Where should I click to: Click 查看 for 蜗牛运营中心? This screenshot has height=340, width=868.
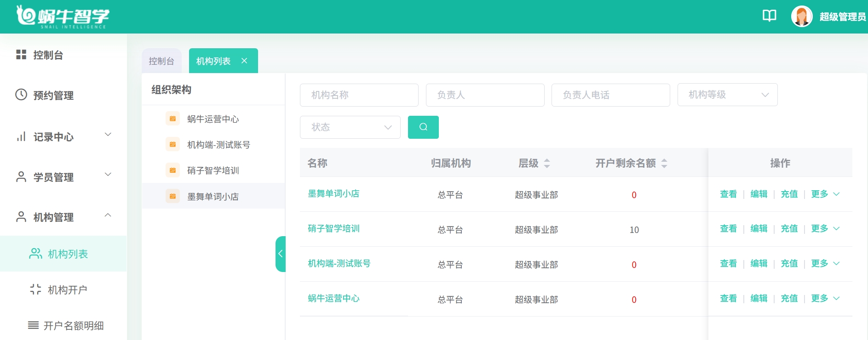(x=728, y=298)
